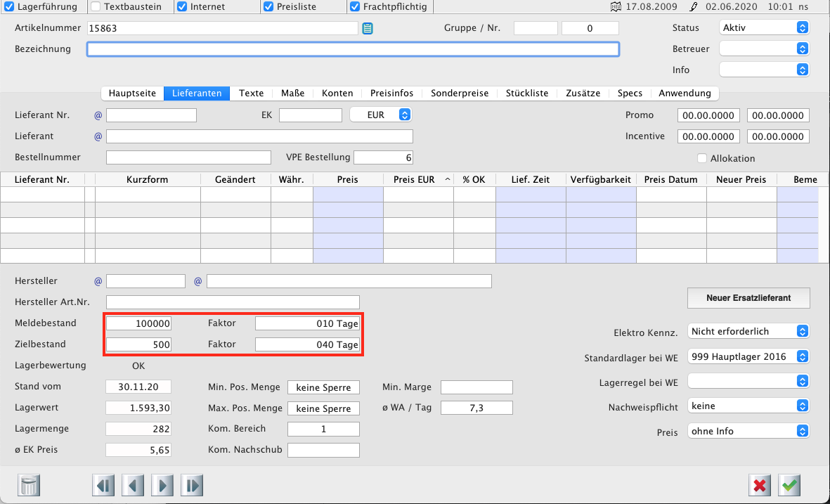Switch to the Hauptseite tab
The height and width of the screenshot is (504, 830).
(133, 93)
